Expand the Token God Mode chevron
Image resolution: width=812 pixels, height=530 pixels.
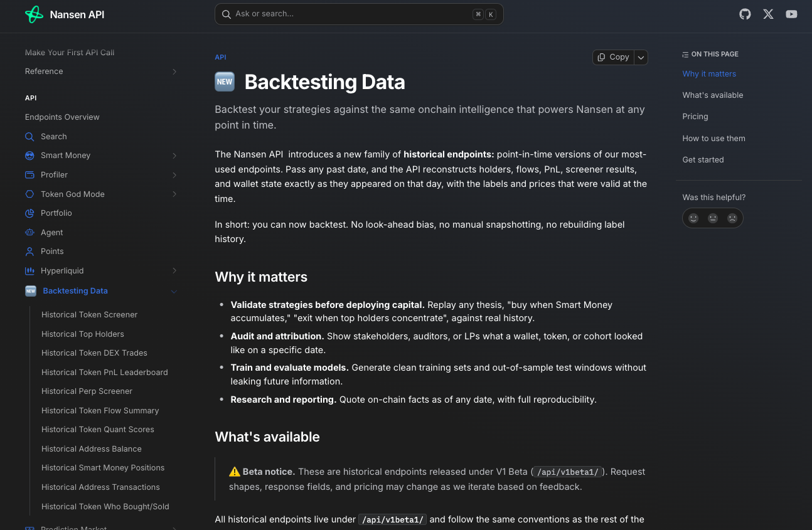[x=174, y=194]
